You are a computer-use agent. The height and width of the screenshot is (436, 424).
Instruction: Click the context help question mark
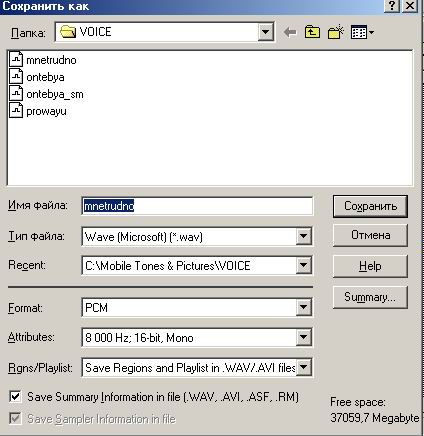click(392, 6)
